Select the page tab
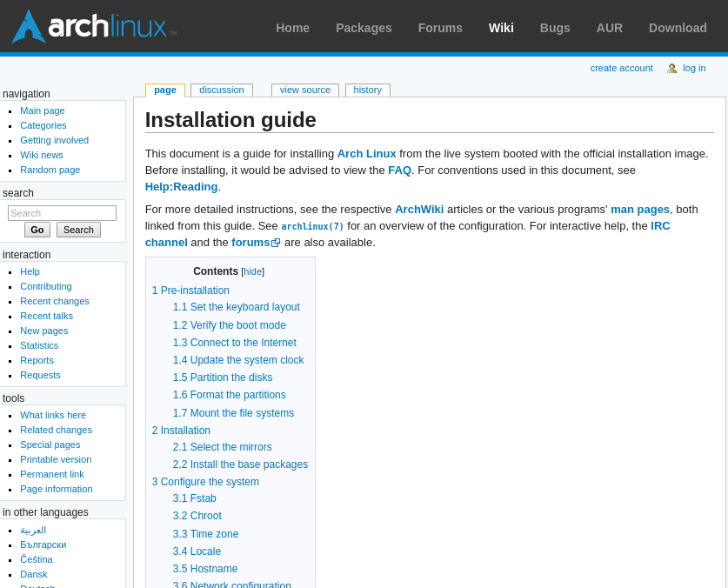Viewport: 728px width, 588px height. coord(165,90)
